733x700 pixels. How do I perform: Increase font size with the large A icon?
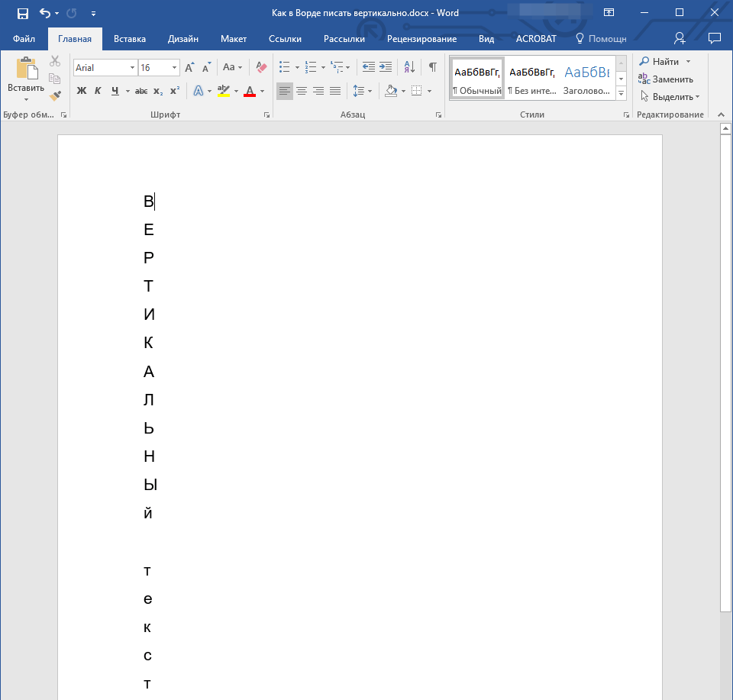[x=189, y=67]
